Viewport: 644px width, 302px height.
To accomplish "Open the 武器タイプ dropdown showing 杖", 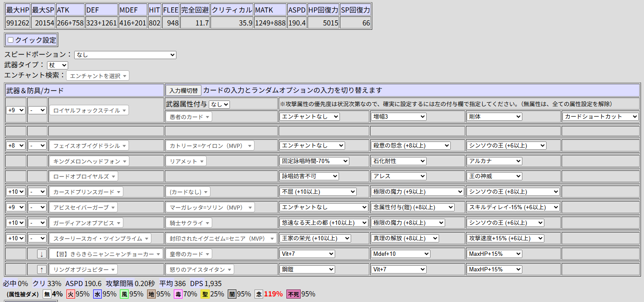I will coord(57,65).
